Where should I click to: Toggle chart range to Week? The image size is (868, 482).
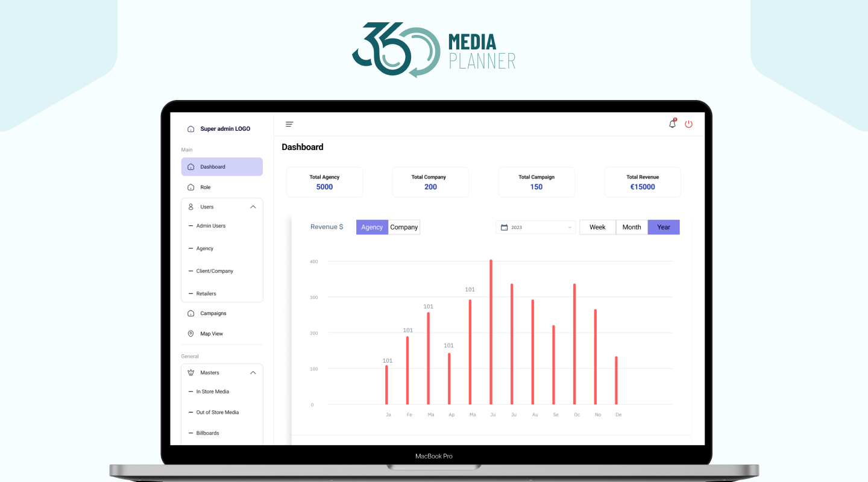[597, 227]
